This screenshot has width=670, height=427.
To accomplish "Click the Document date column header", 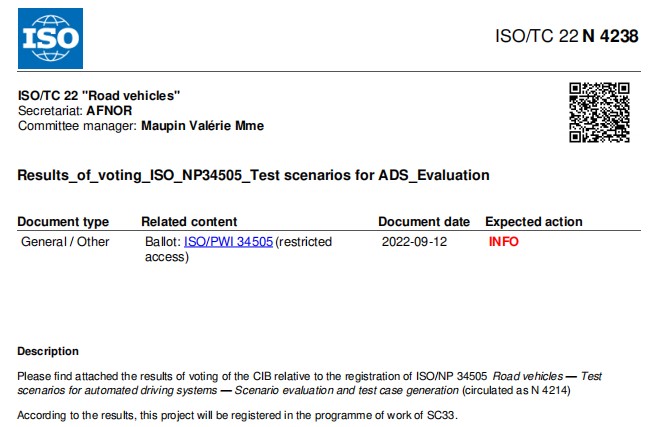I will pos(423,222).
